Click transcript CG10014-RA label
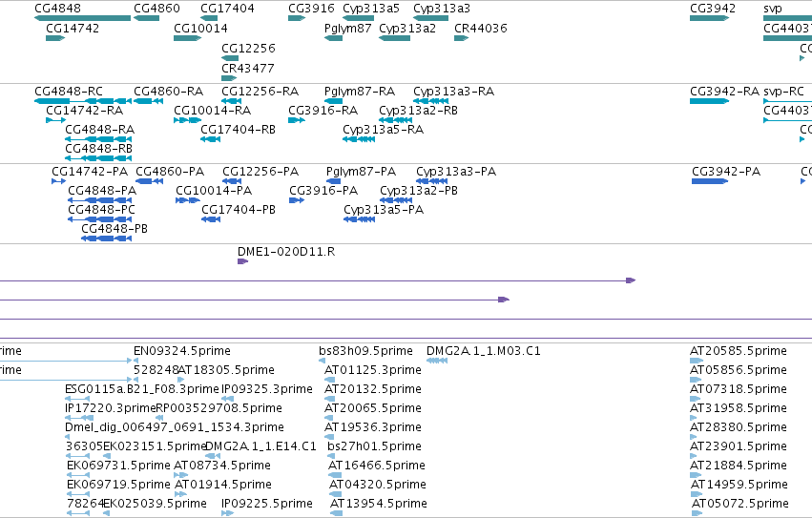Image resolution: width=812 pixels, height=518 pixels. click(213, 111)
